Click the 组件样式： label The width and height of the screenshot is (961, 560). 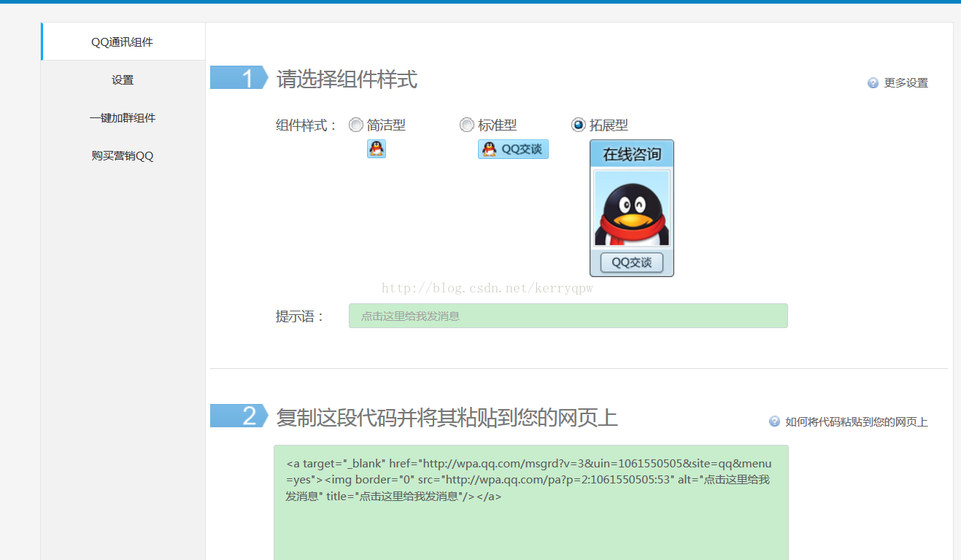(x=306, y=125)
